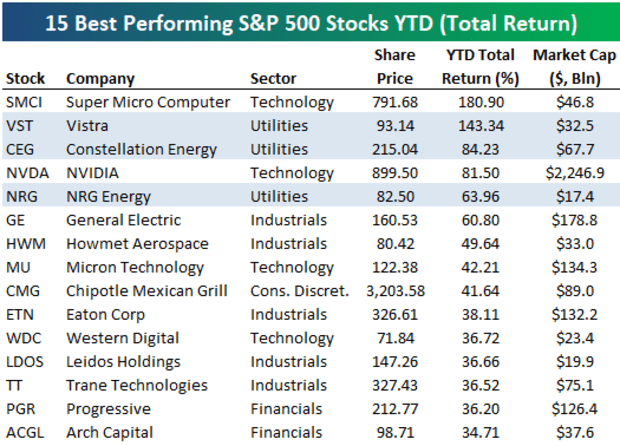Click the table title banner

pyautogui.click(x=310, y=20)
